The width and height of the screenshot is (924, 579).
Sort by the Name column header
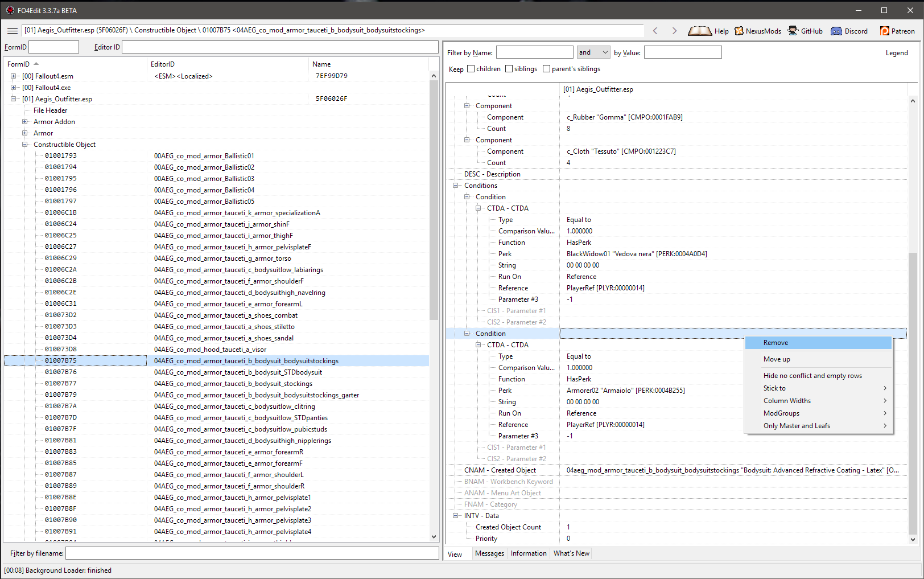[x=368, y=64]
